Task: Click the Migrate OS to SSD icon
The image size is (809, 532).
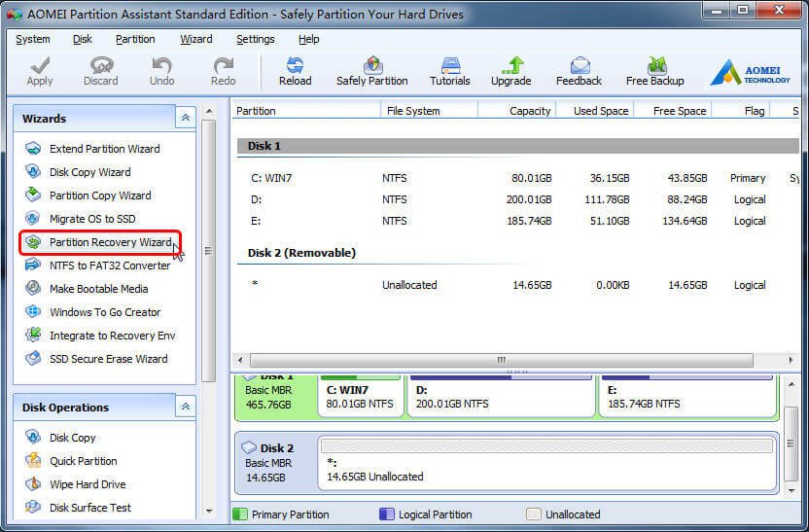Action: coord(33,218)
